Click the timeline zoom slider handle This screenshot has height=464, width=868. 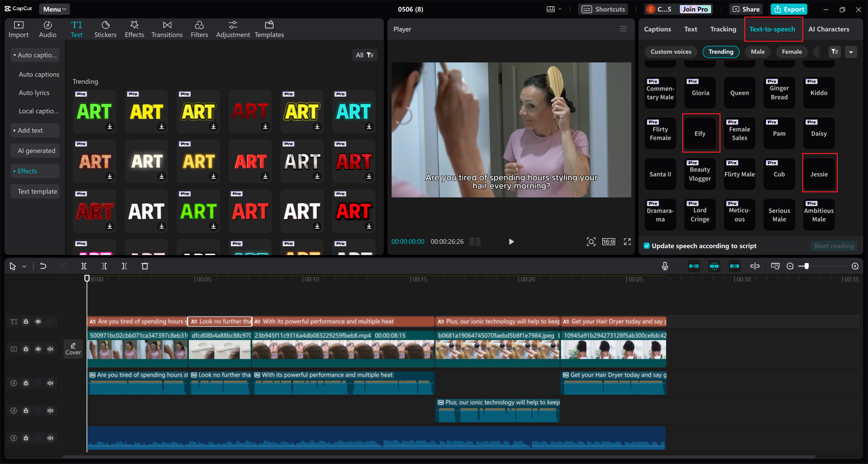(x=807, y=266)
